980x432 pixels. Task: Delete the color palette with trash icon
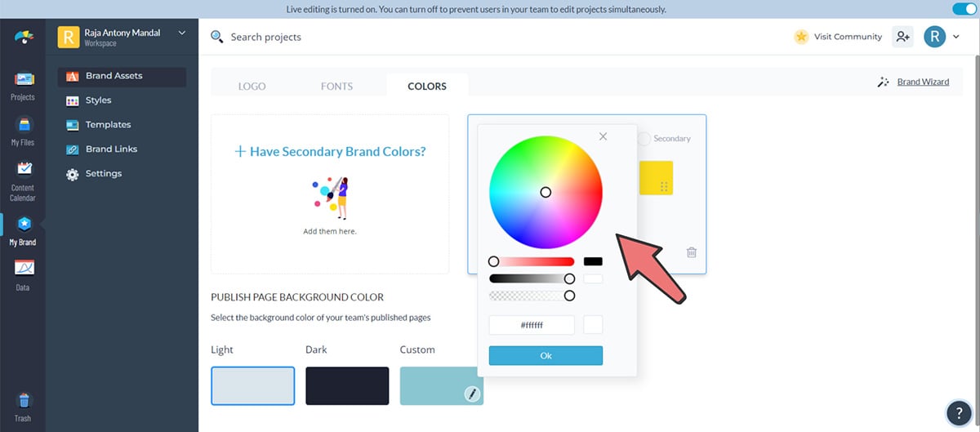pos(692,252)
